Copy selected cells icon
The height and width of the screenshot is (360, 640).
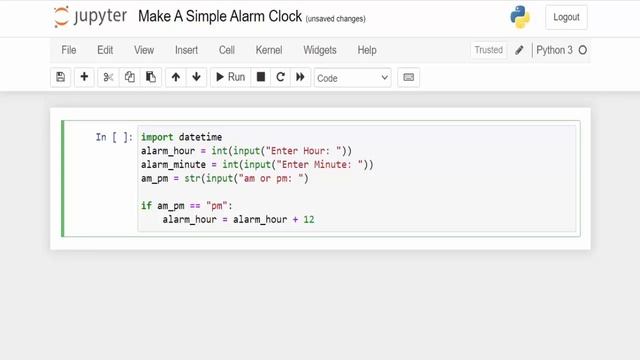[x=130, y=77]
